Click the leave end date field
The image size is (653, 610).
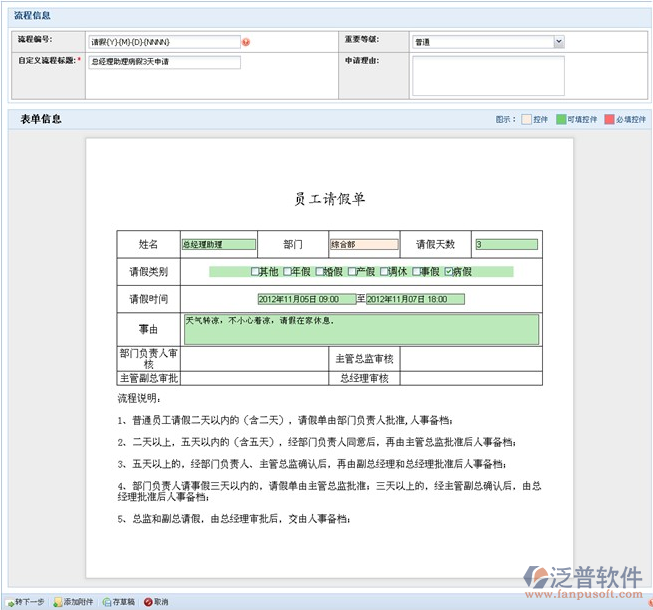(x=414, y=299)
